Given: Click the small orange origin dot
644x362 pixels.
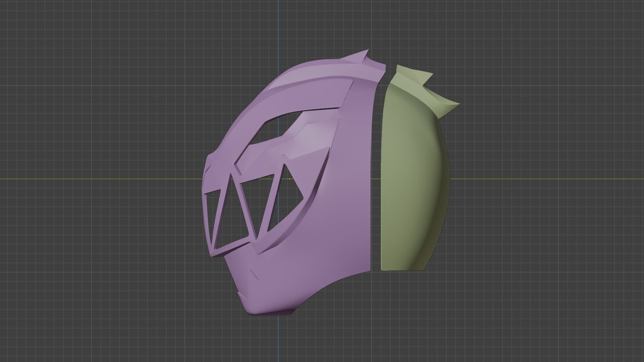Looking at the screenshot, I should click(290, 179).
